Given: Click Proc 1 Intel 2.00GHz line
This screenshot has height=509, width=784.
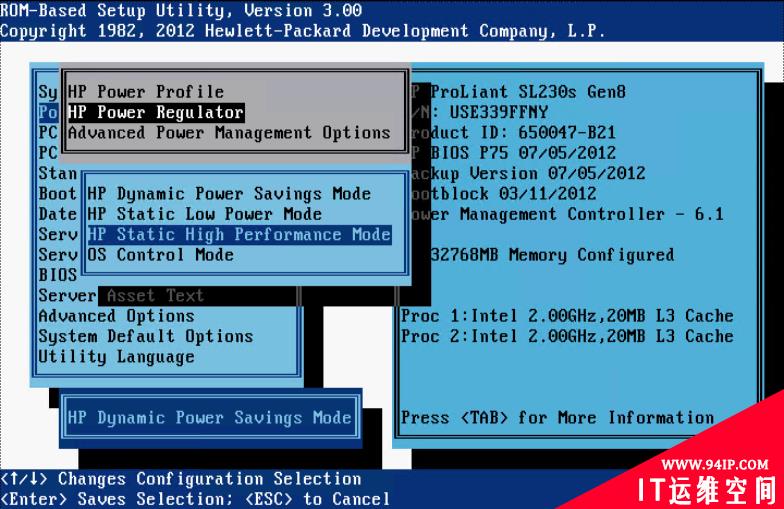Looking at the screenshot, I should [x=567, y=316].
